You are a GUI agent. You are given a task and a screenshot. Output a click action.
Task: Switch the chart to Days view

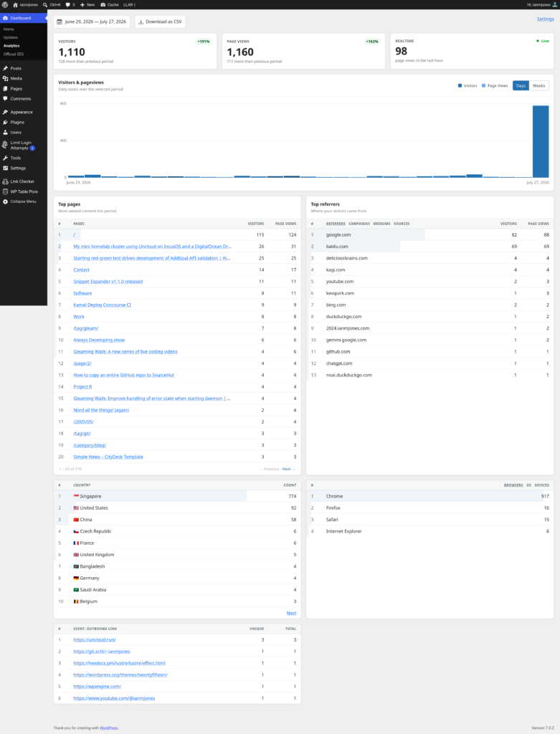pos(521,86)
